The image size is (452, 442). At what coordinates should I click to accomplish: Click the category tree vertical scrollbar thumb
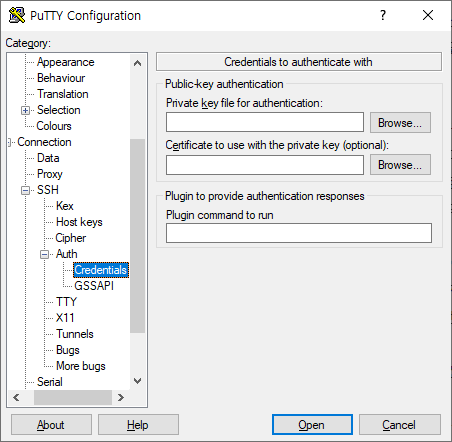click(137, 236)
